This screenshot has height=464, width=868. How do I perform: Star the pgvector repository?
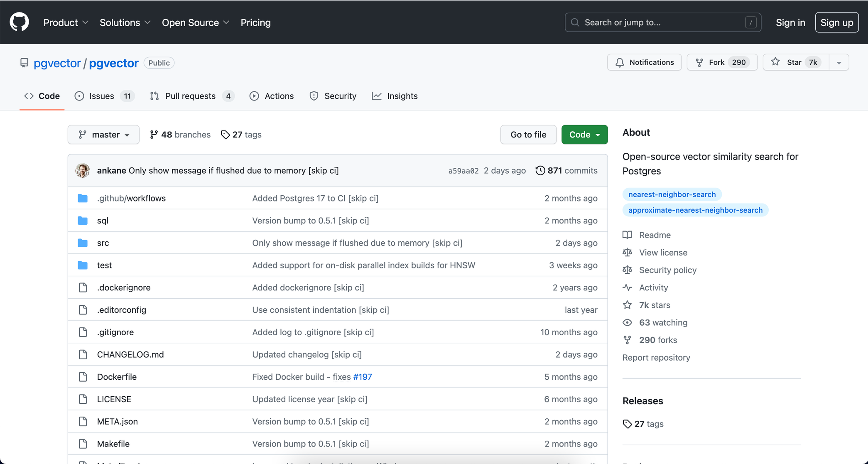point(795,62)
